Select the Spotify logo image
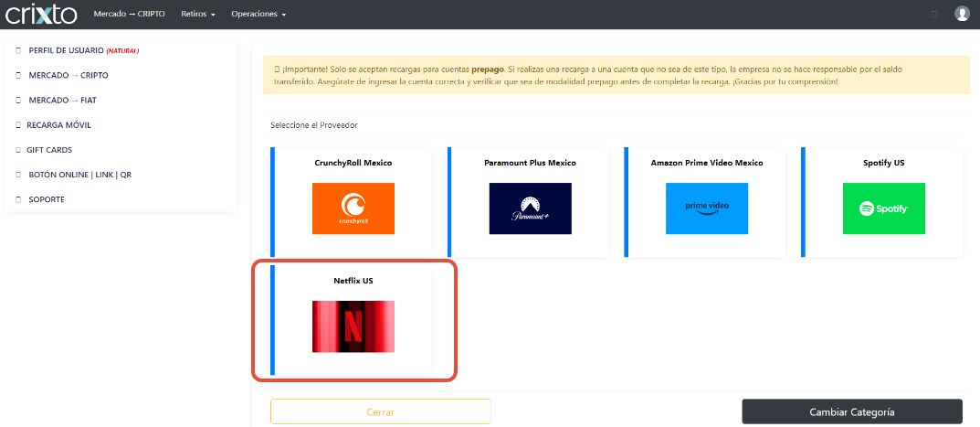The width and height of the screenshot is (980, 427). [884, 208]
